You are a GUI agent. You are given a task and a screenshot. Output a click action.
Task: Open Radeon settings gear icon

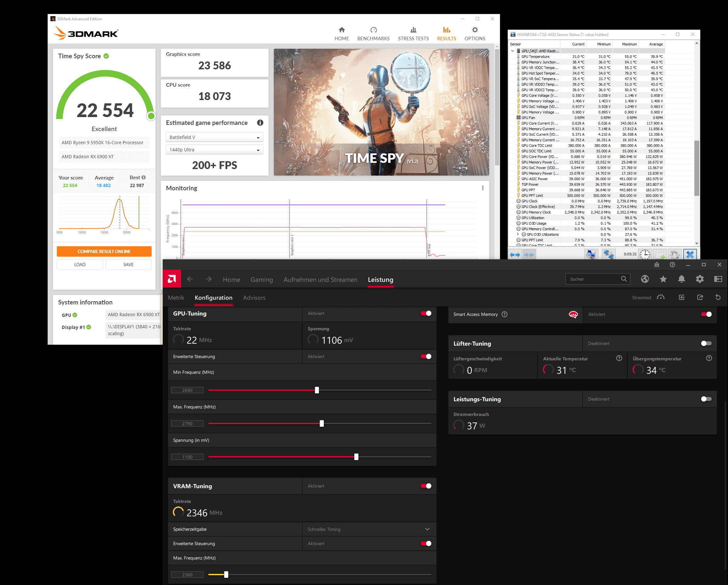click(x=700, y=279)
